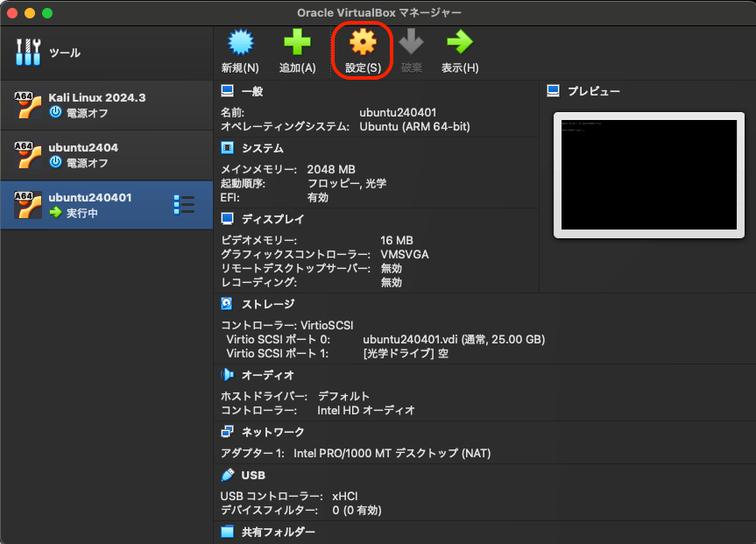This screenshot has height=544, width=756.
Task: Select the ubuntu2404 VM icon
Action: click(x=27, y=155)
